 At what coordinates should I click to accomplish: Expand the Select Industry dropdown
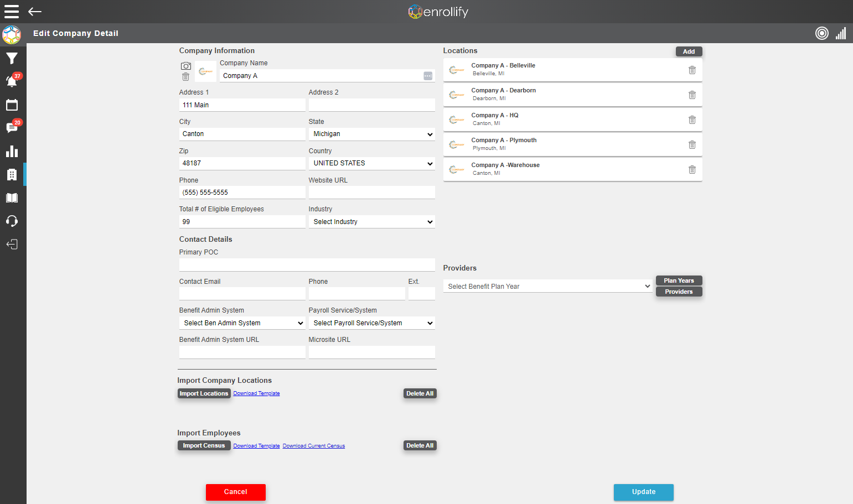tap(372, 222)
